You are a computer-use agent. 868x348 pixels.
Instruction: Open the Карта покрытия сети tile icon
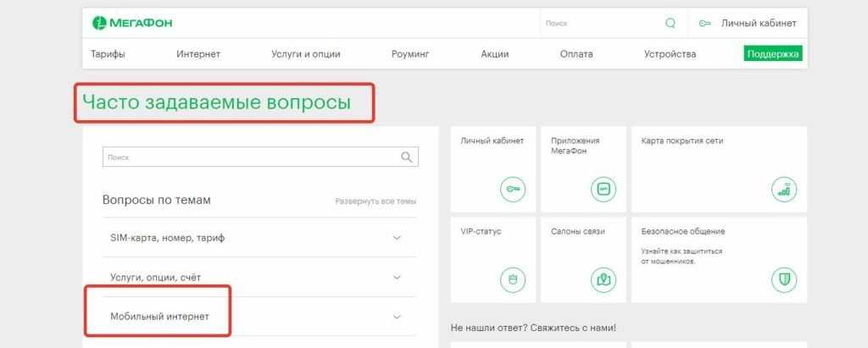(x=783, y=189)
